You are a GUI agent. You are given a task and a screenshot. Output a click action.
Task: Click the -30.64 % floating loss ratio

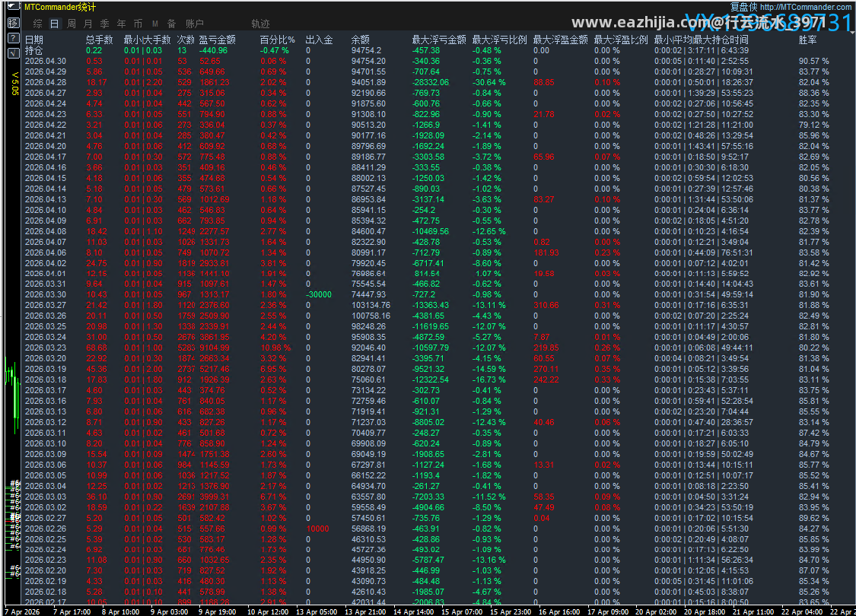click(x=489, y=82)
